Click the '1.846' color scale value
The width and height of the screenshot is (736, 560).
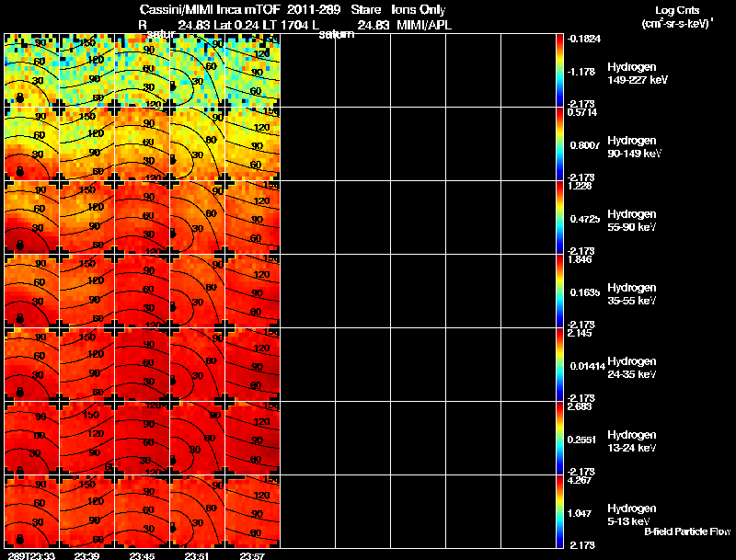point(580,259)
